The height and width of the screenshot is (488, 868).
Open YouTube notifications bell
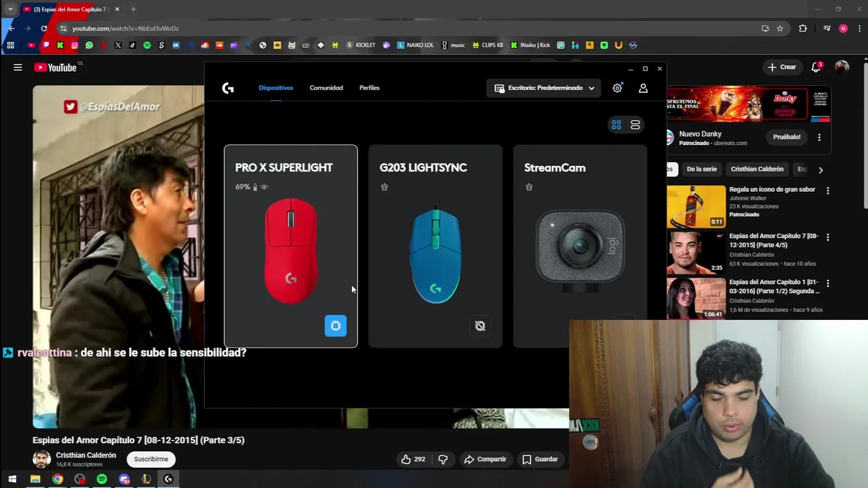tap(816, 67)
